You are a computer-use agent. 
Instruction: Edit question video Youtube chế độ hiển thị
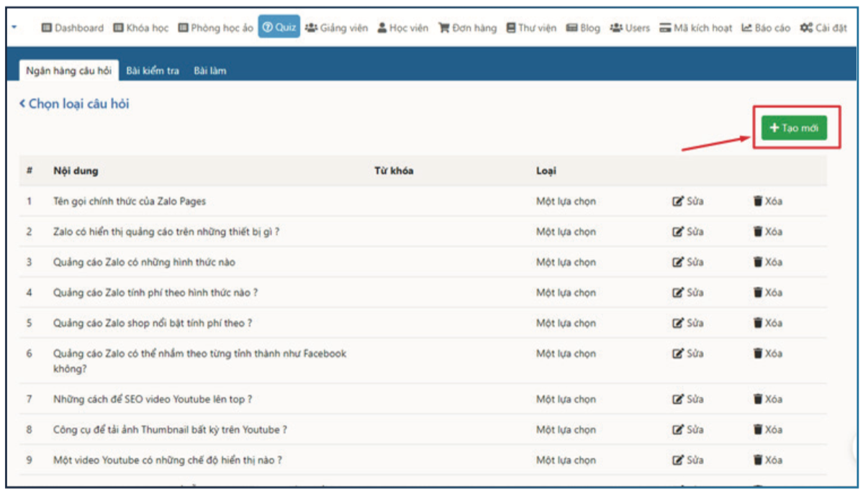click(687, 460)
